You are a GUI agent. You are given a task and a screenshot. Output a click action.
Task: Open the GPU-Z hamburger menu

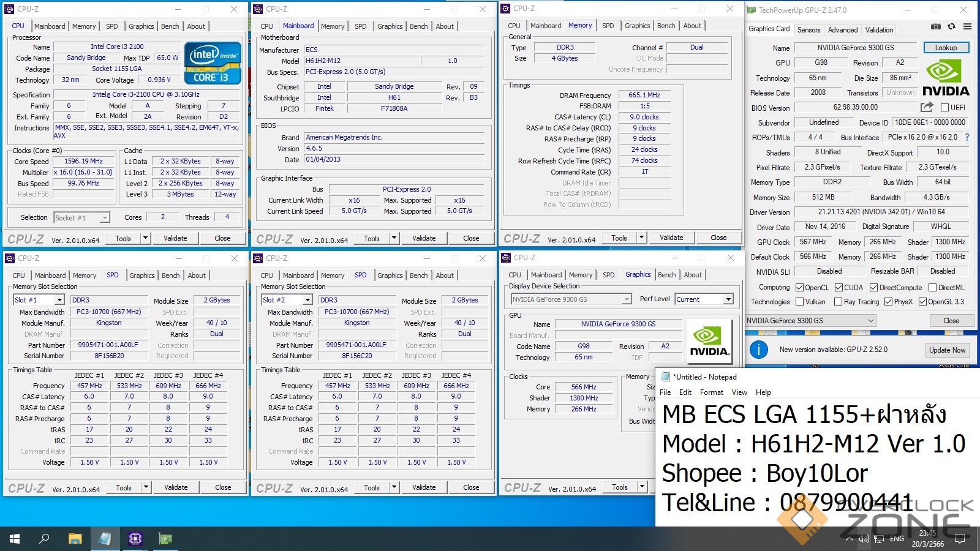click(967, 27)
